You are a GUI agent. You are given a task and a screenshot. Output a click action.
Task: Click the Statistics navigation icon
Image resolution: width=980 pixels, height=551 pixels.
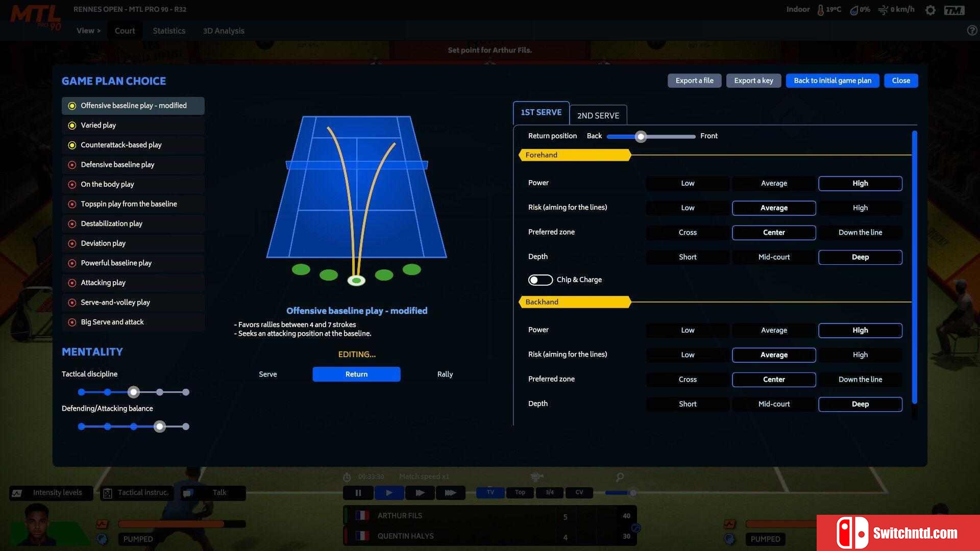(x=167, y=30)
